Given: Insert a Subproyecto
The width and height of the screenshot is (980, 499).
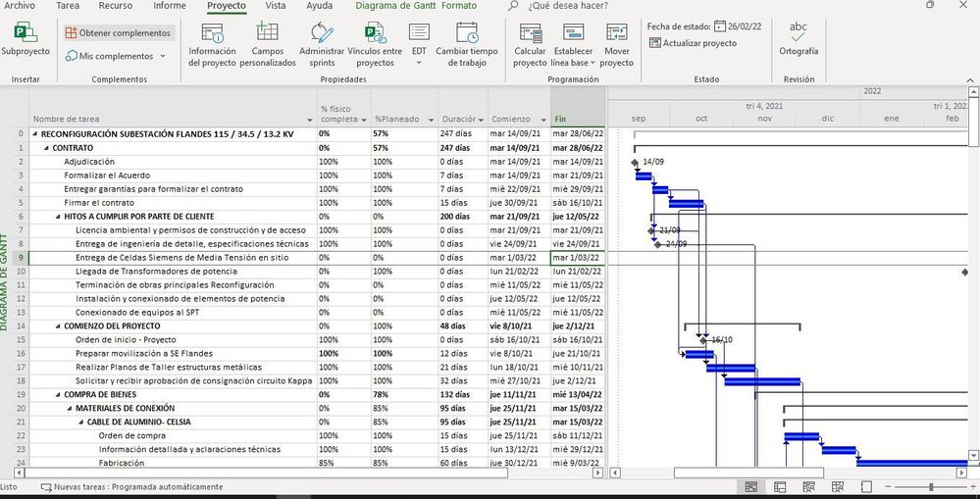Looking at the screenshot, I should click(25, 40).
